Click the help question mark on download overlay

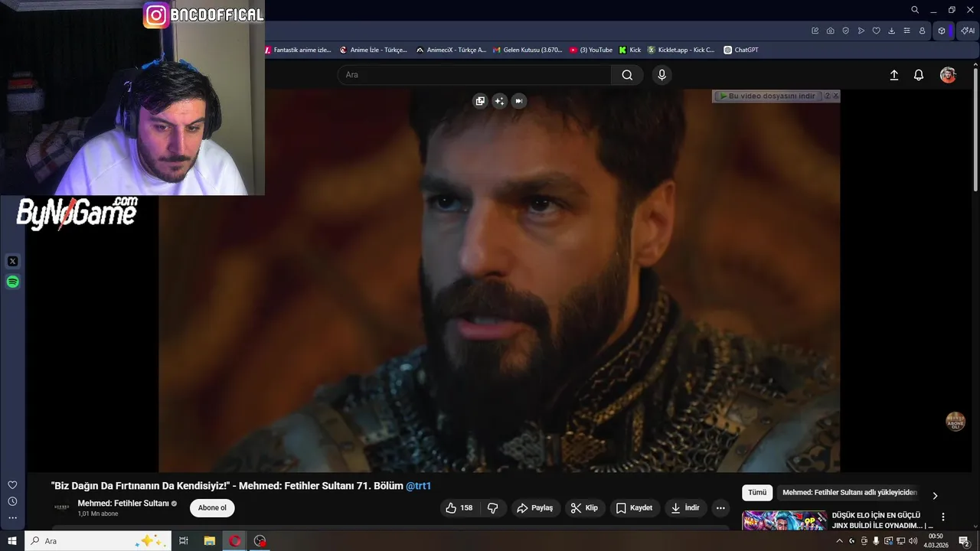827,96
